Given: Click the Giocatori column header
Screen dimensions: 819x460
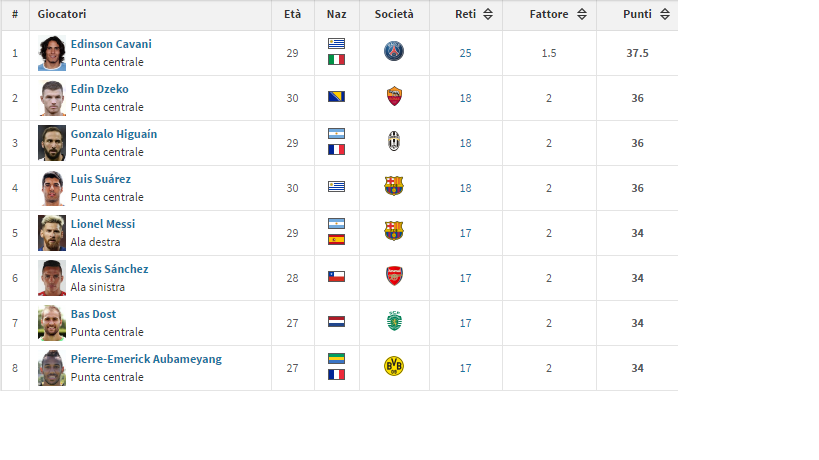Looking at the screenshot, I should click(62, 15).
